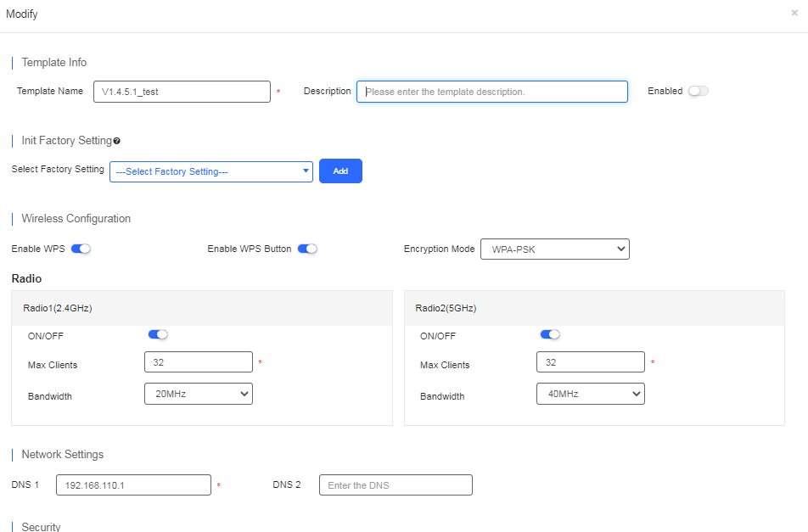
Task: Click the close X on the Modify dialog
Action: [x=794, y=14]
